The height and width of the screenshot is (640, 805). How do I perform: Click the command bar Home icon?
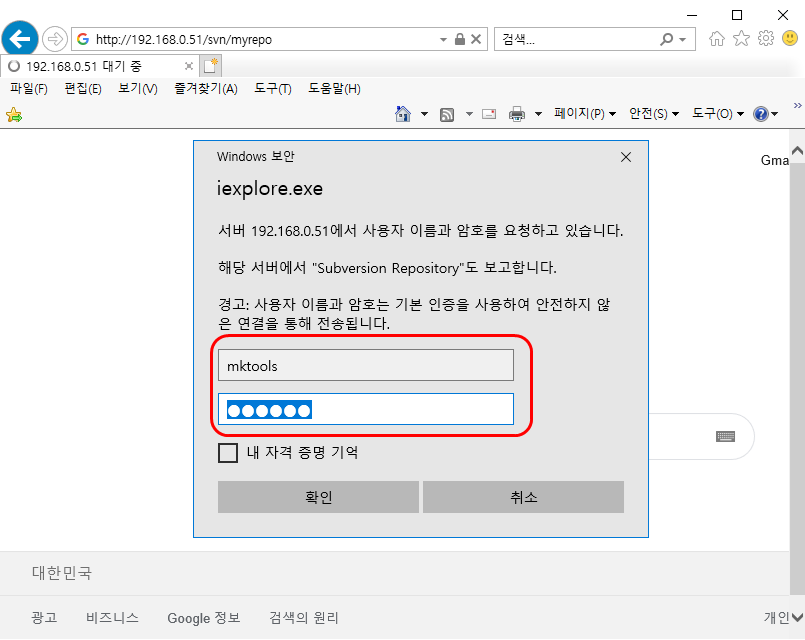pyautogui.click(x=403, y=113)
